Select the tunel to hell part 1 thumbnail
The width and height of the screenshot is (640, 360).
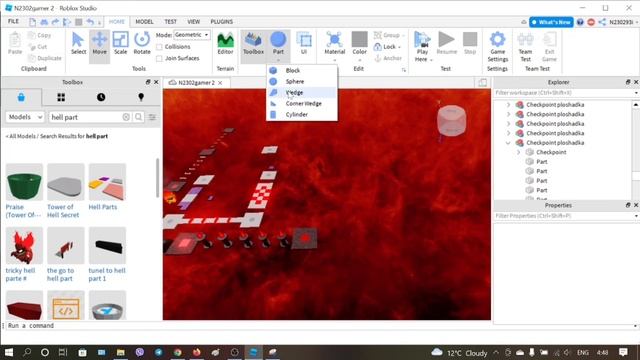107,245
